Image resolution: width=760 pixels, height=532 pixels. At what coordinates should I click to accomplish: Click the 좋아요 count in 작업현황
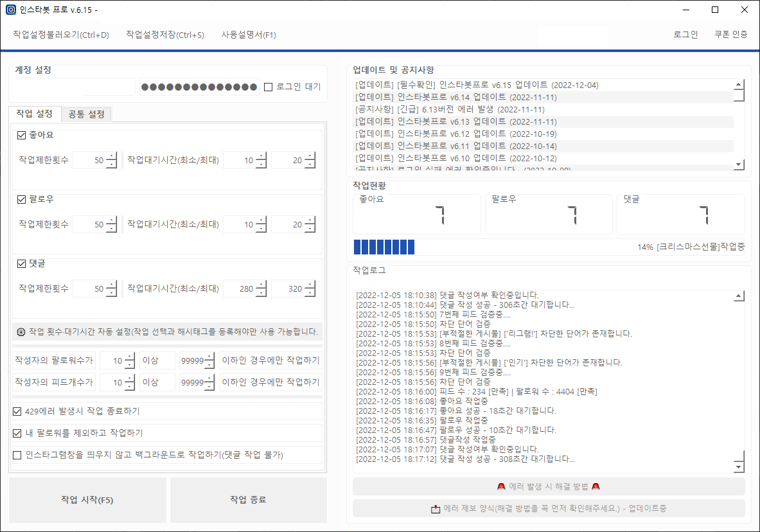pyautogui.click(x=439, y=215)
